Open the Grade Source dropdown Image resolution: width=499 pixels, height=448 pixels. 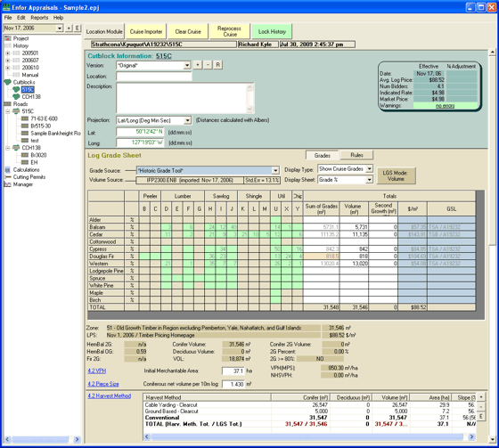tap(275, 170)
